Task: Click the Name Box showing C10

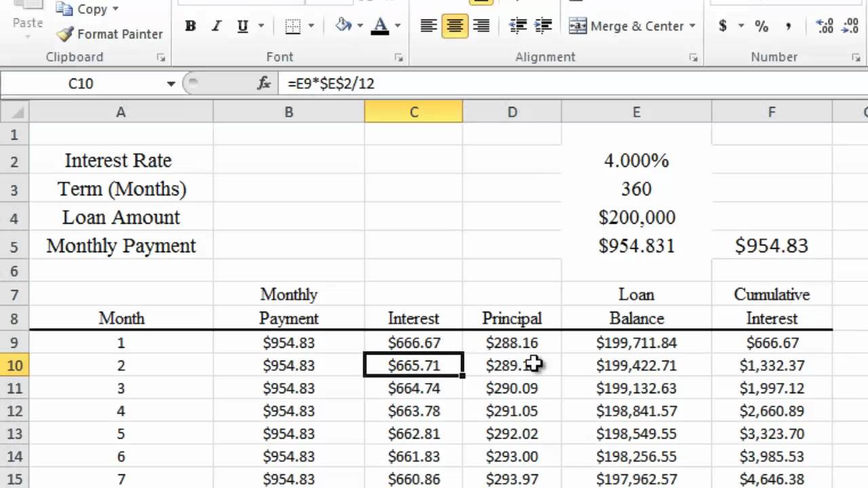Action: [81, 83]
